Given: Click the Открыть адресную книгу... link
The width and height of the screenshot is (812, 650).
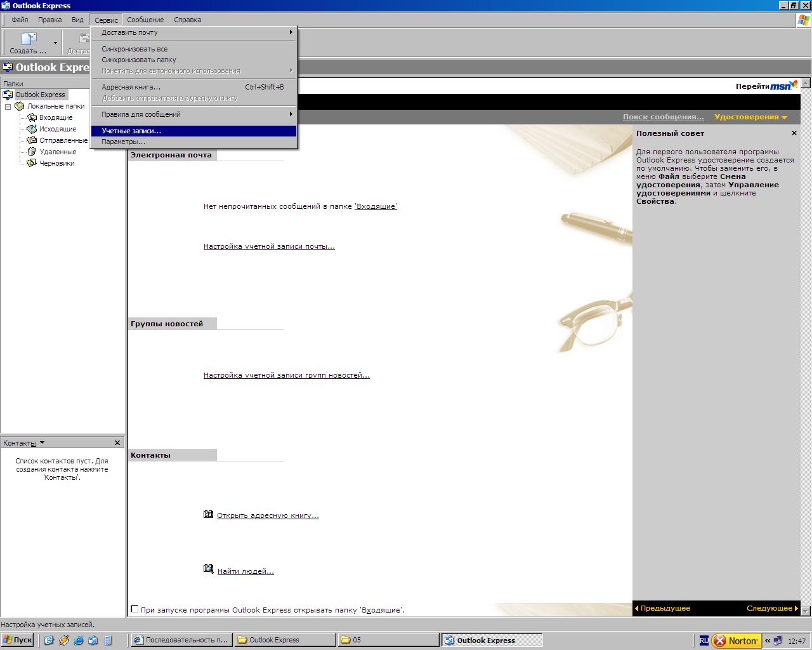Looking at the screenshot, I should click(268, 515).
